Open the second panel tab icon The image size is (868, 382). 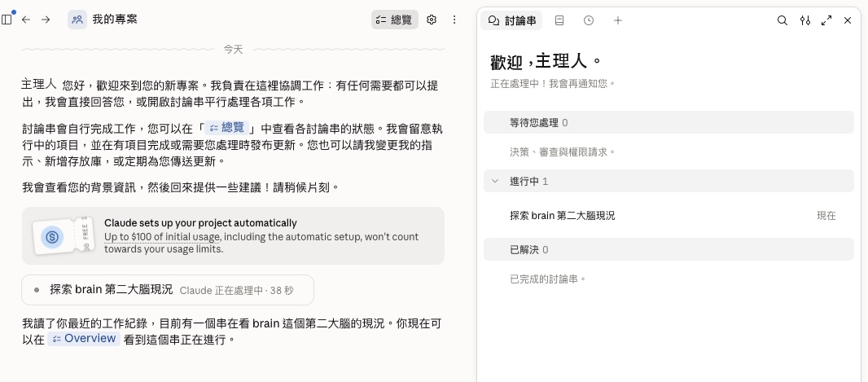click(559, 20)
